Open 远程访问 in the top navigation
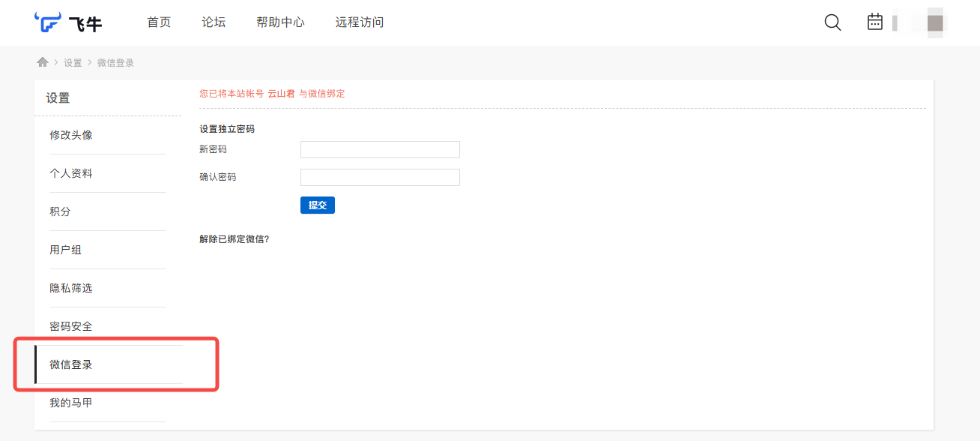The image size is (980, 441). pyautogui.click(x=360, y=22)
